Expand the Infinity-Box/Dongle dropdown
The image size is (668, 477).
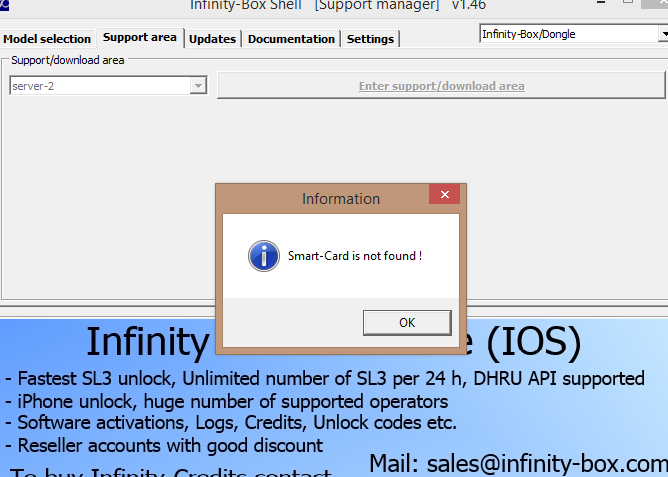[x=663, y=34]
